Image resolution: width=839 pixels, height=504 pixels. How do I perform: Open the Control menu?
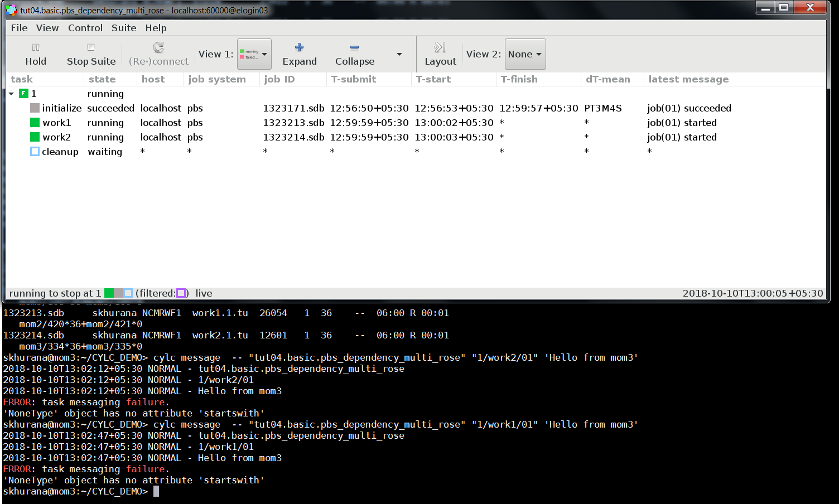pyautogui.click(x=85, y=28)
